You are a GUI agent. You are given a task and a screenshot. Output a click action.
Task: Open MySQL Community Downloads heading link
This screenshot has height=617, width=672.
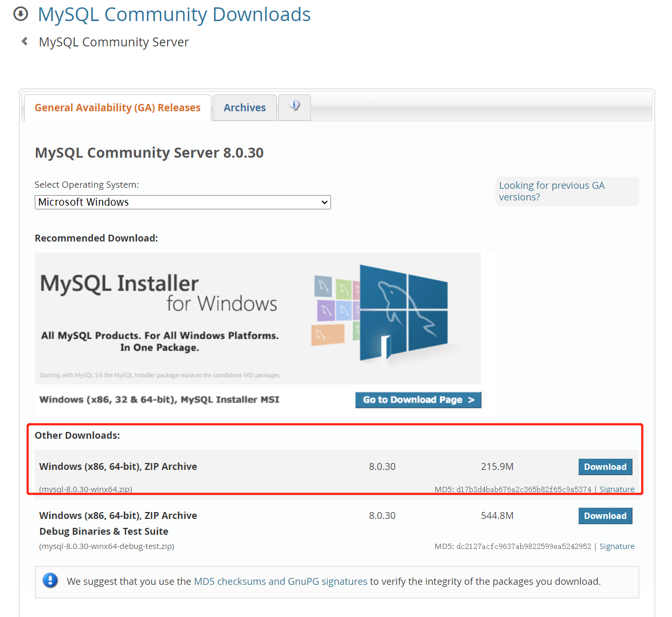click(x=174, y=14)
